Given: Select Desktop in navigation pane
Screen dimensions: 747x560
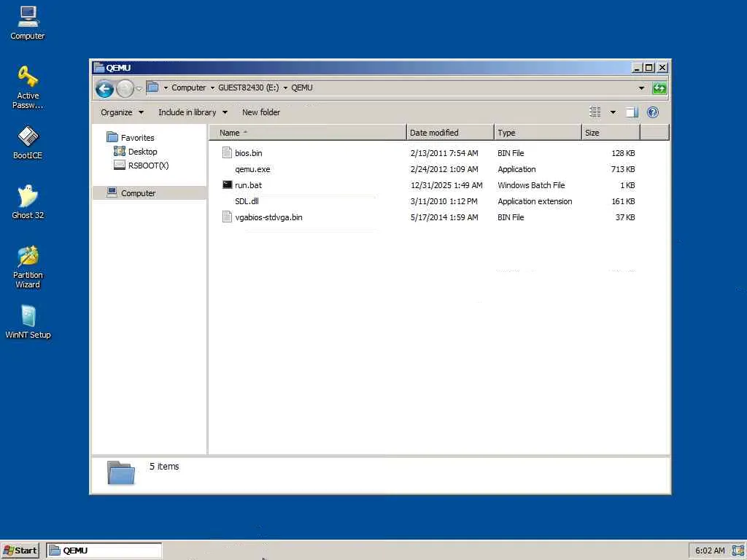Looking at the screenshot, I should coord(142,152).
